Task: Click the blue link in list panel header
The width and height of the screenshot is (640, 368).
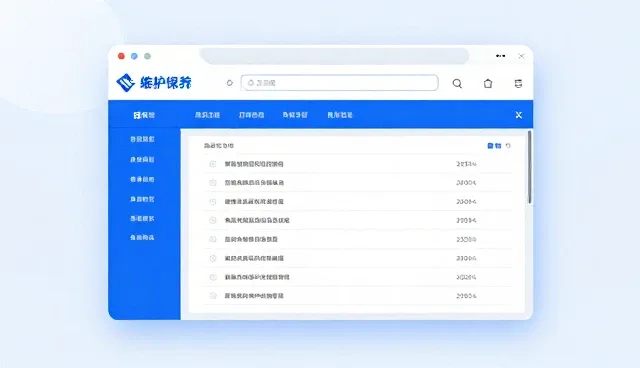Action: (x=494, y=146)
